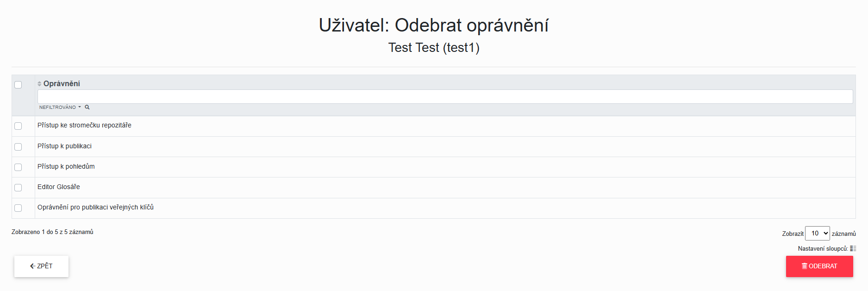Click the Přístup k publikaci row text
Image resolution: width=868 pixels, height=291 pixels.
(65, 146)
